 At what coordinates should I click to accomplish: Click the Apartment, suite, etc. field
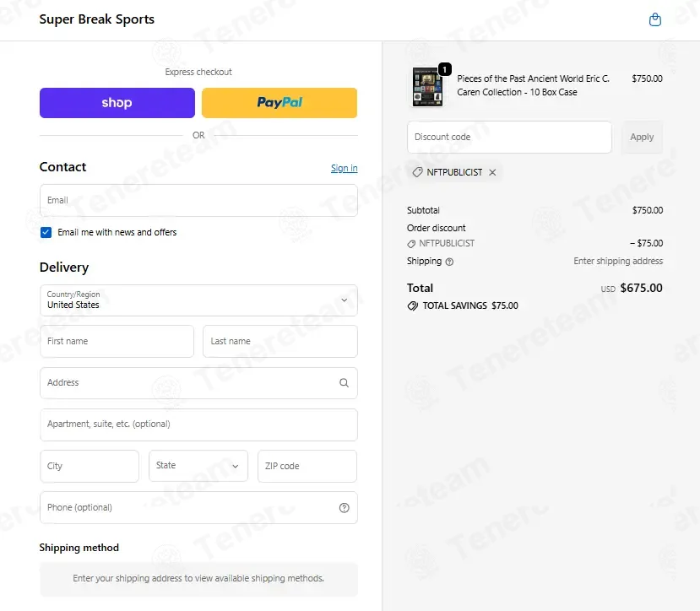[198, 424]
